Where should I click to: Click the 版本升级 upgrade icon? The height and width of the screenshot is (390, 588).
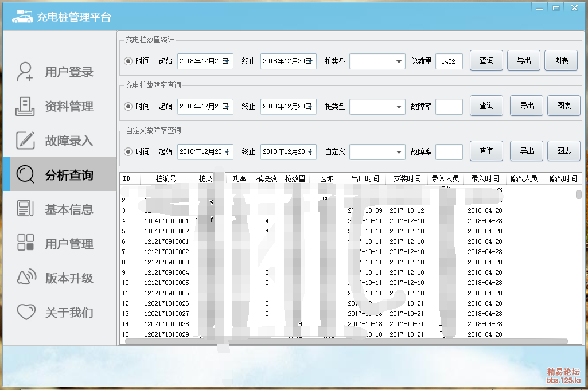(26, 278)
